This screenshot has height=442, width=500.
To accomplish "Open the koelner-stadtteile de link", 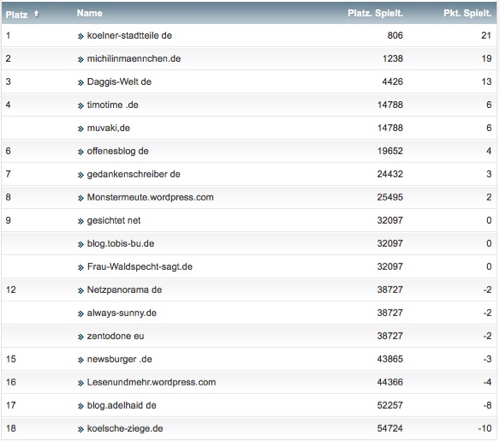I will 129,35.
